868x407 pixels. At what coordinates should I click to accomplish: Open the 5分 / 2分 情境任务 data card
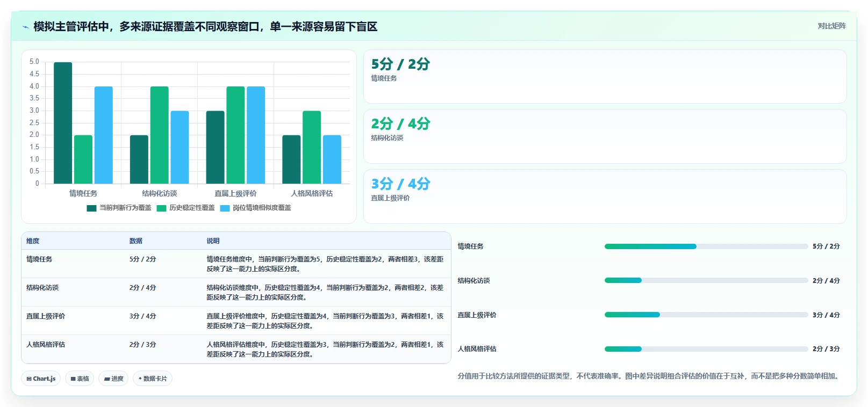pos(605,77)
